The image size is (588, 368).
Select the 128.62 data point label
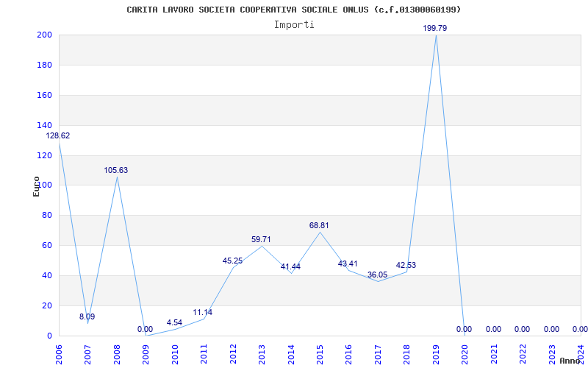point(58,135)
